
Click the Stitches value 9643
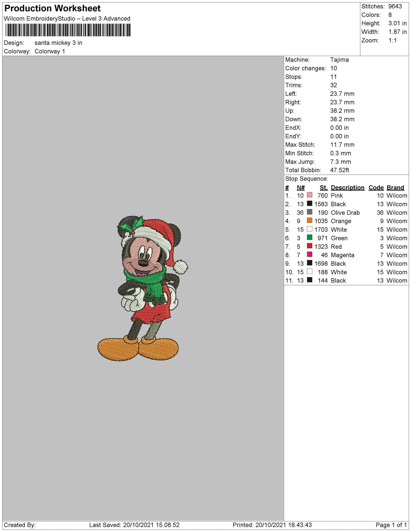pyautogui.click(x=395, y=6)
